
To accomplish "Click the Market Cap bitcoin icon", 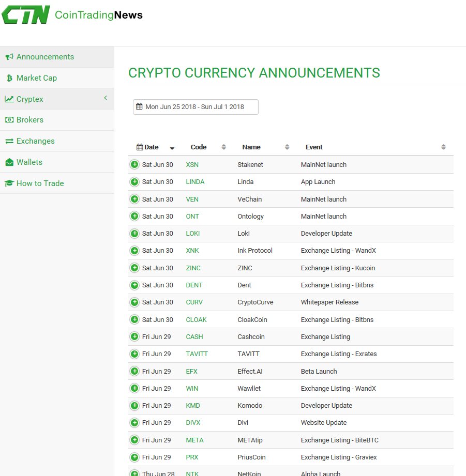I will (x=9, y=78).
